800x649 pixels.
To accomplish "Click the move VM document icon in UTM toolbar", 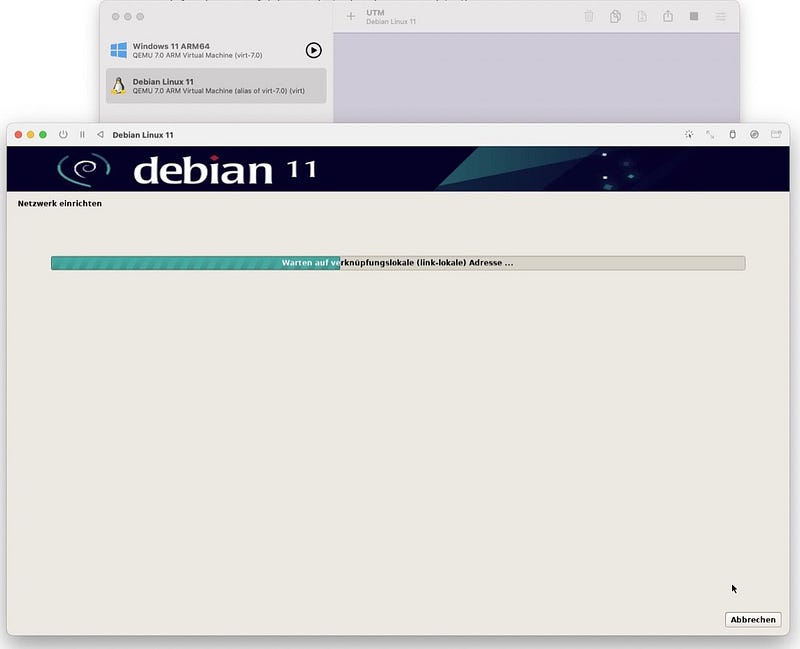I will 642,16.
